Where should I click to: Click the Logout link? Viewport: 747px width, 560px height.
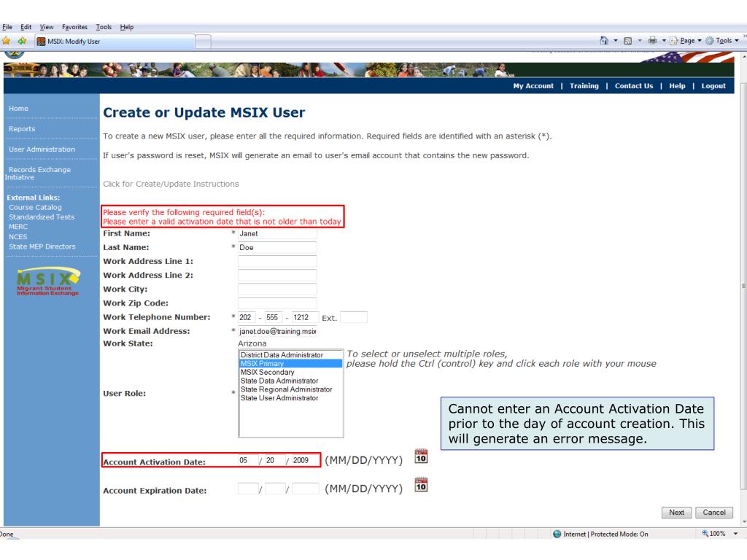tap(713, 86)
